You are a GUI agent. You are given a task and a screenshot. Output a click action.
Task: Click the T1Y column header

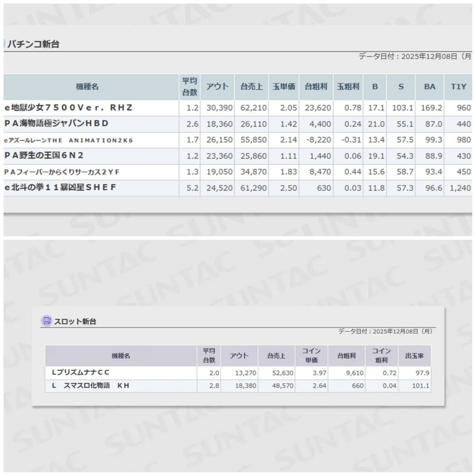[458, 87]
